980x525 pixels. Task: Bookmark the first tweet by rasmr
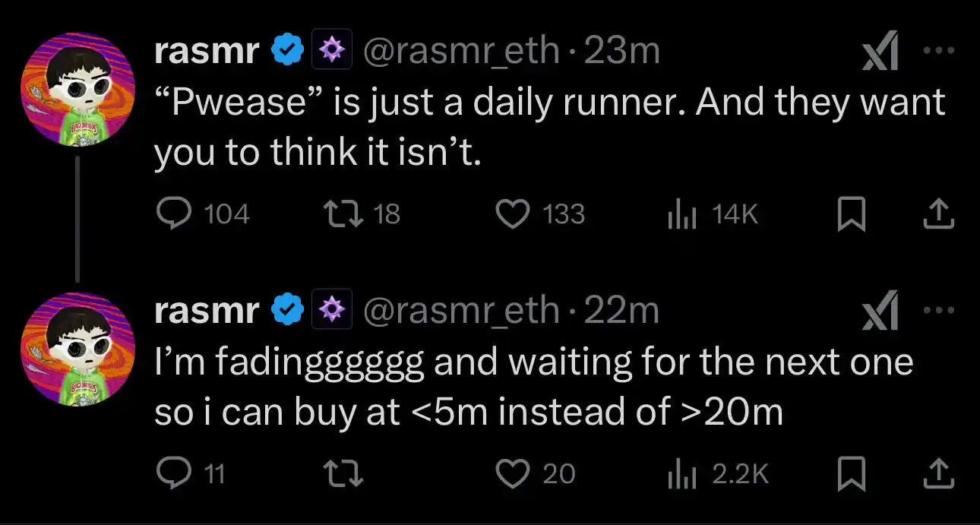click(x=852, y=214)
